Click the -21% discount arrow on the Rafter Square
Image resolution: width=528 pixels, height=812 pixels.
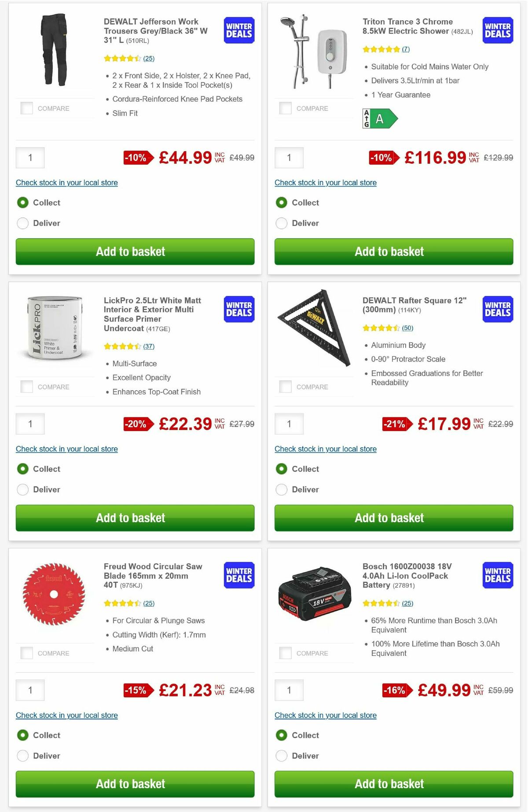click(x=394, y=424)
